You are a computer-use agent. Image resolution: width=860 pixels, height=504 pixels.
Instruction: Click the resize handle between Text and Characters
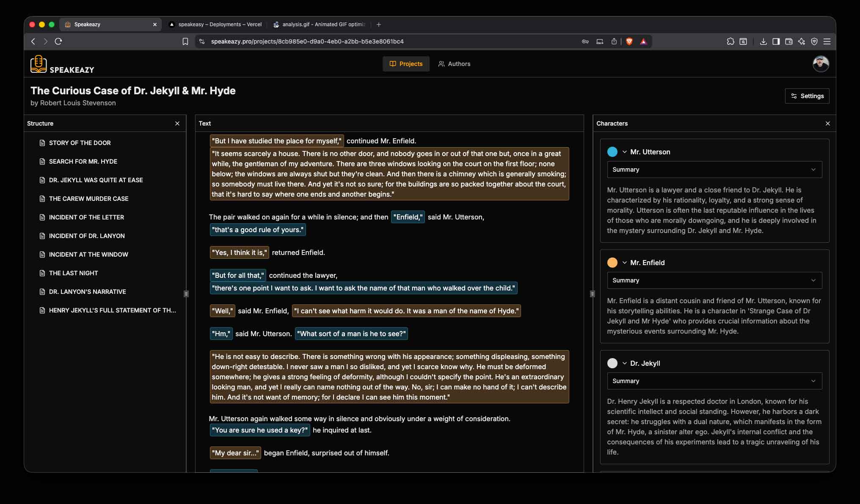point(592,293)
